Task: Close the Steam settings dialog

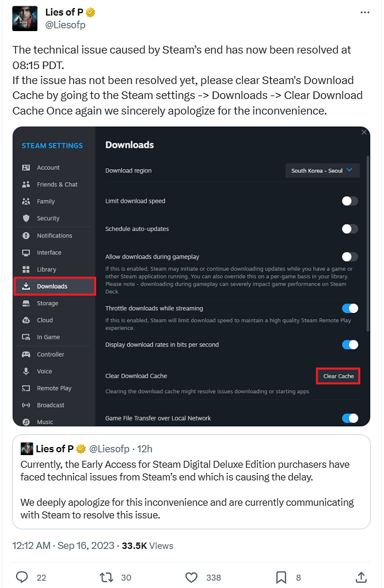Action: pyautogui.click(x=364, y=132)
